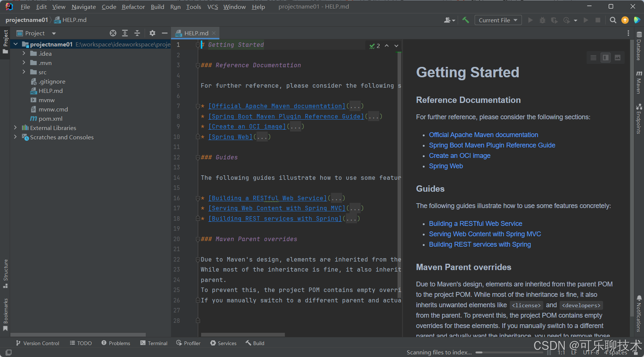
Task: Expand the .mvn folder
Action: click(24, 63)
